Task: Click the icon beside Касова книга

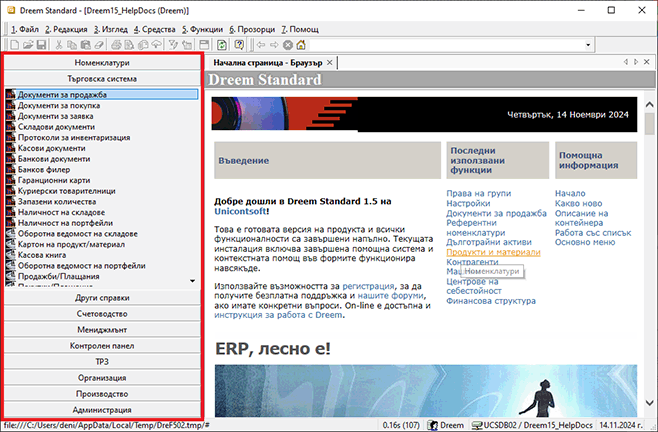Action: point(10,255)
